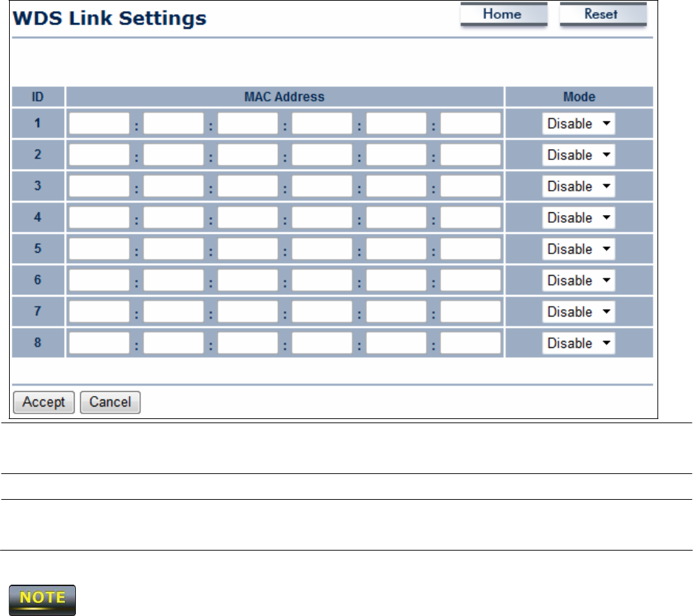Click the Home button
Image resolution: width=693 pixels, height=616 pixels.
(504, 14)
